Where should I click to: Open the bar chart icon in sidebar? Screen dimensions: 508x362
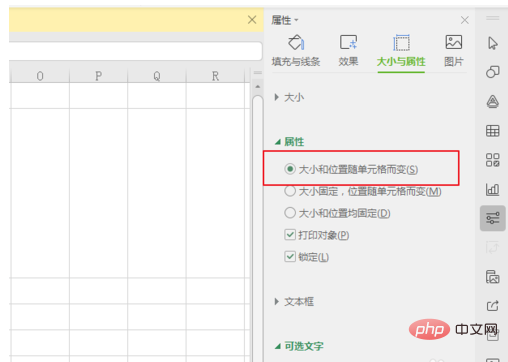493,189
